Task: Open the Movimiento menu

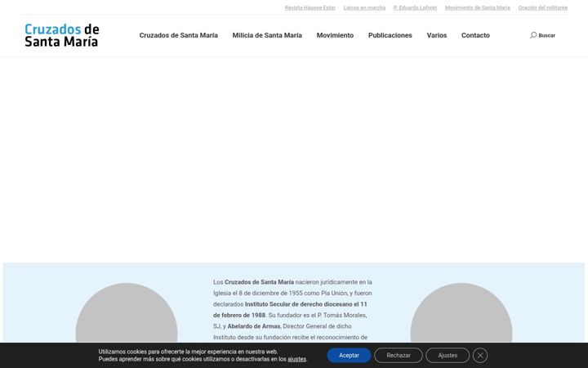Action: pos(335,35)
